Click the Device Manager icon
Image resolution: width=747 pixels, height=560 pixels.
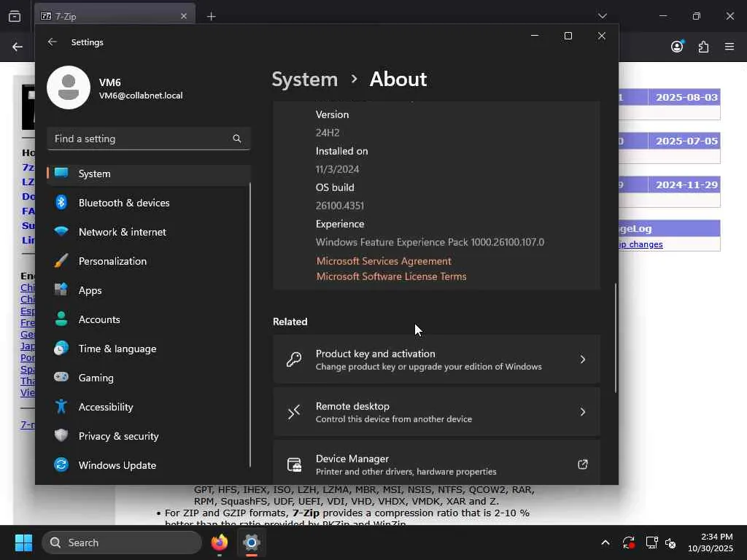(294, 464)
